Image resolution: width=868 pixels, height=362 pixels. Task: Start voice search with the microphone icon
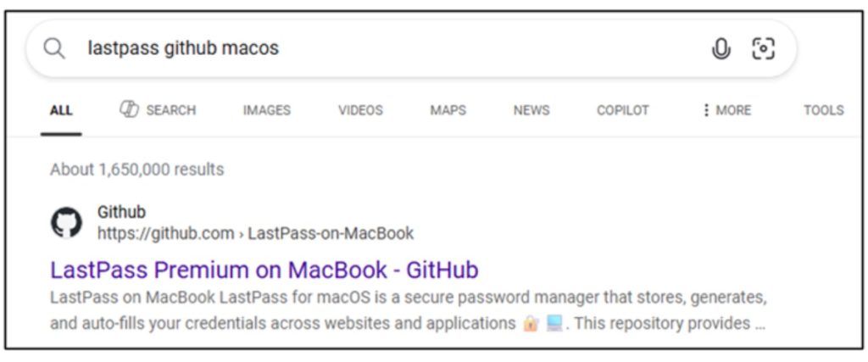721,49
